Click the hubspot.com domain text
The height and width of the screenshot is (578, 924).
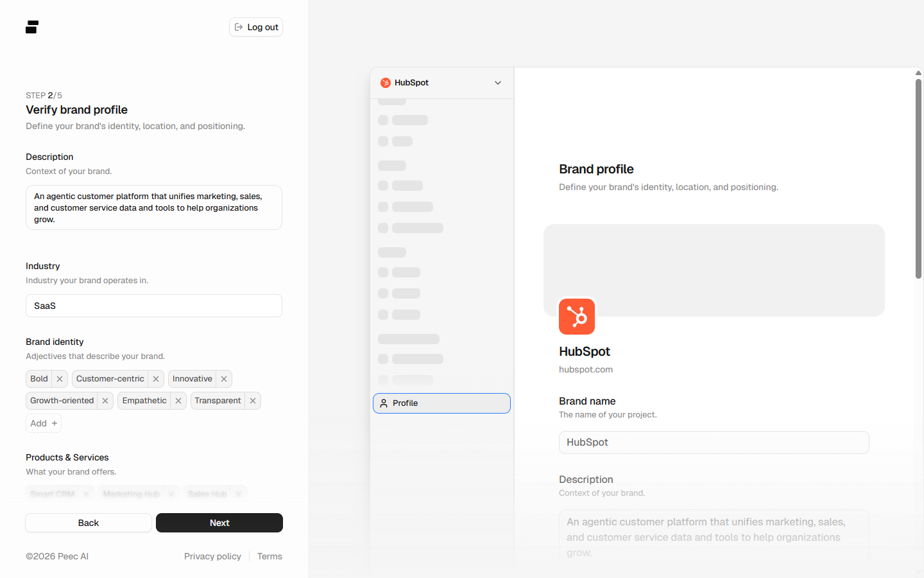pos(586,369)
